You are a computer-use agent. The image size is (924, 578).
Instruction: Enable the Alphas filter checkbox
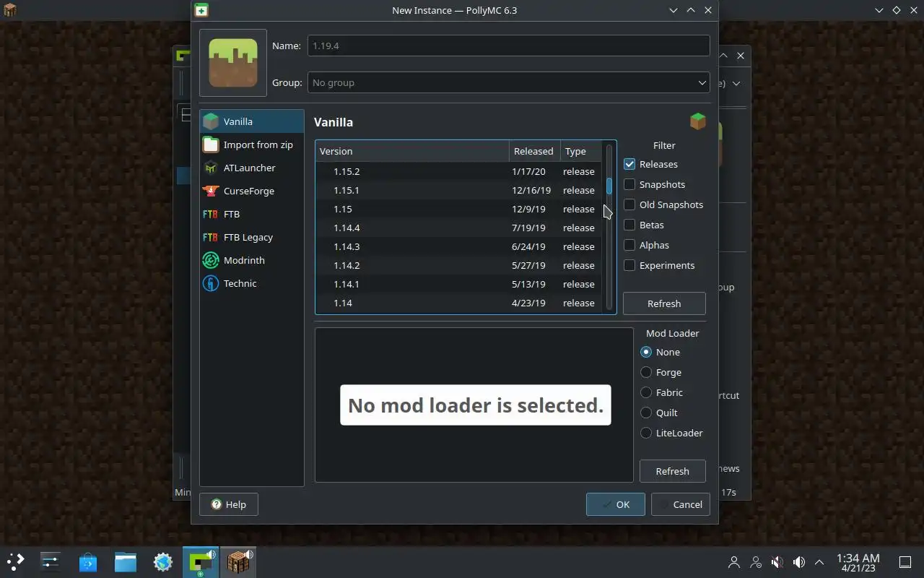coord(629,245)
